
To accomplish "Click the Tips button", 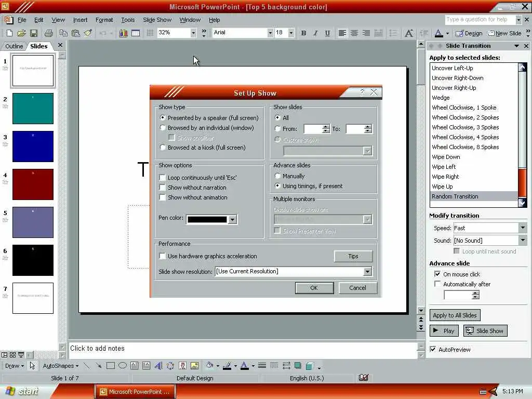I will pyautogui.click(x=353, y=256).
